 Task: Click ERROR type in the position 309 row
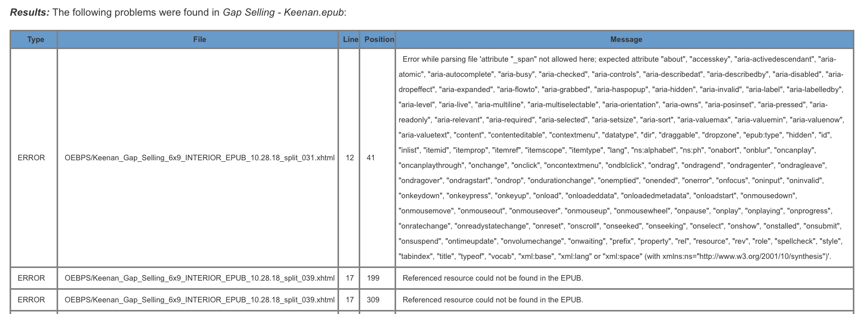31,300
